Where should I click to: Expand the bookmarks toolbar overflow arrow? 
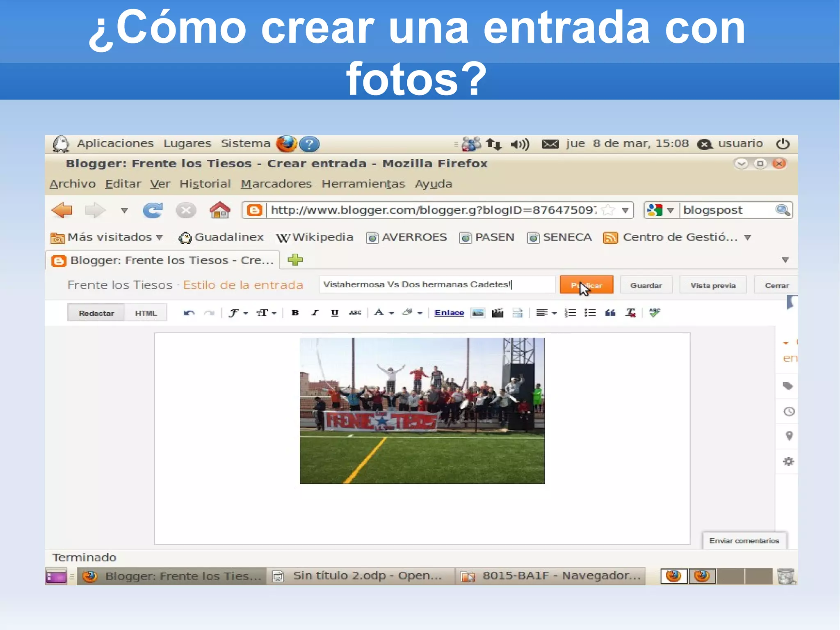(x=748, y=238)
